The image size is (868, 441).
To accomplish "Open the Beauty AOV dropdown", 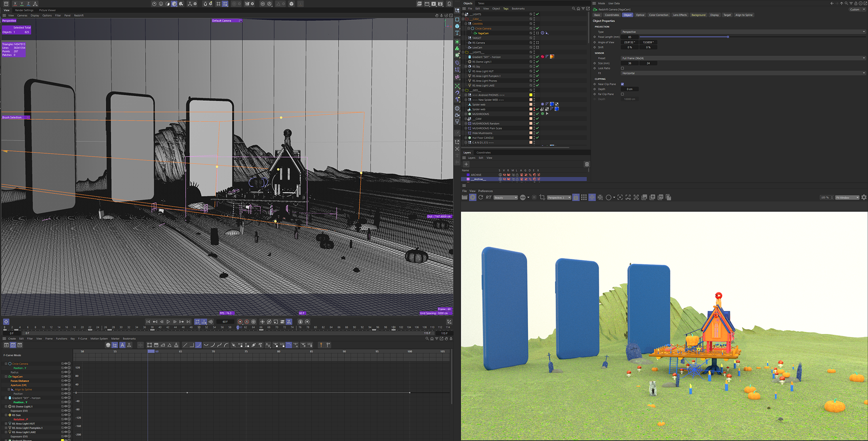I will [x=505, y=197].
